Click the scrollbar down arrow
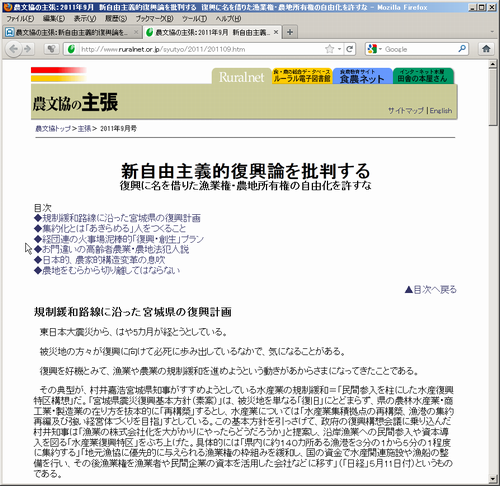500x486 pixels. point(493,479)
